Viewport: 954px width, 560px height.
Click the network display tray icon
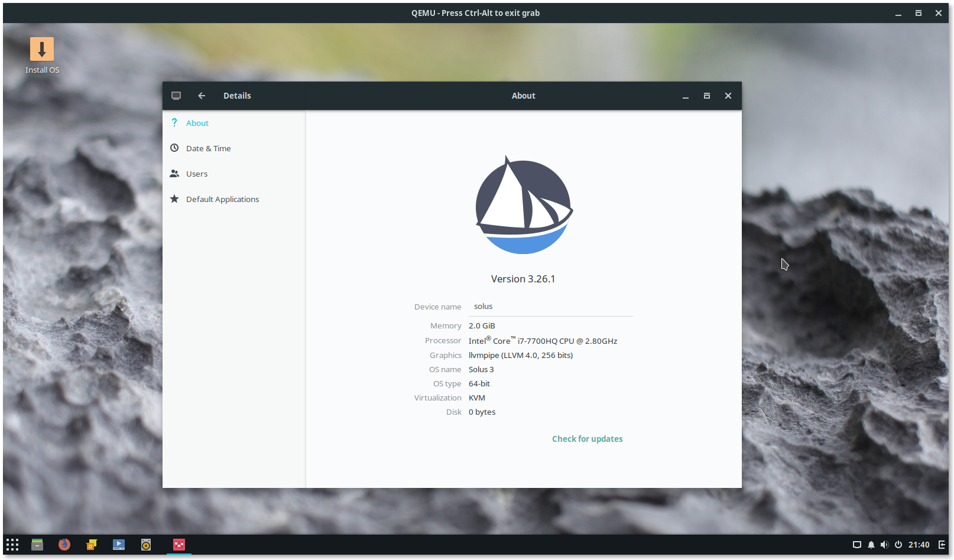[857, 545]
